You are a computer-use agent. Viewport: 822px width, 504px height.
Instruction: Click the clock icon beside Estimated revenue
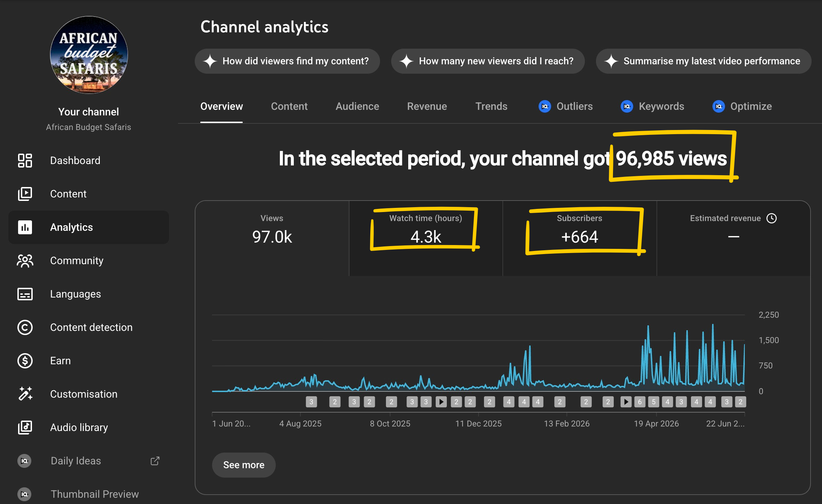click(772, 218)
